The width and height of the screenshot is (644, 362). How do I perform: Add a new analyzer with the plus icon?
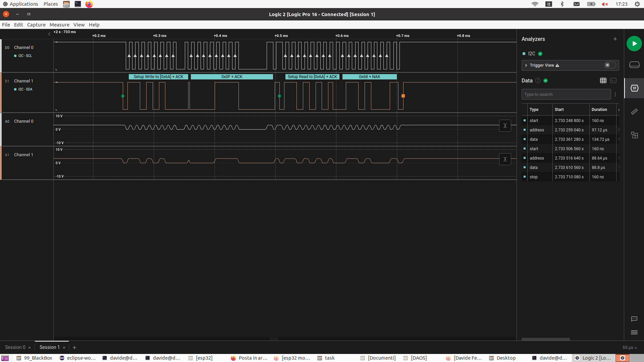615,39
